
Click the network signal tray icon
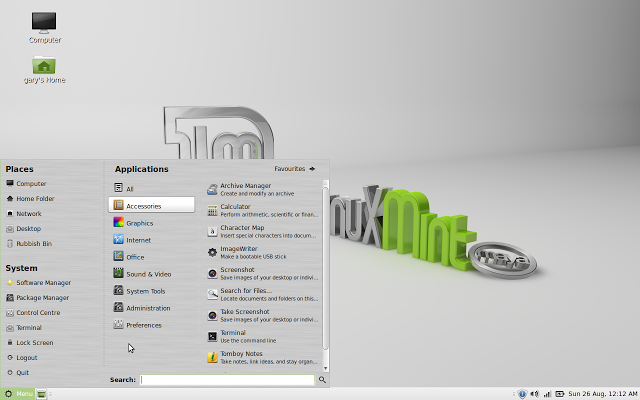(x=547, y=394)
